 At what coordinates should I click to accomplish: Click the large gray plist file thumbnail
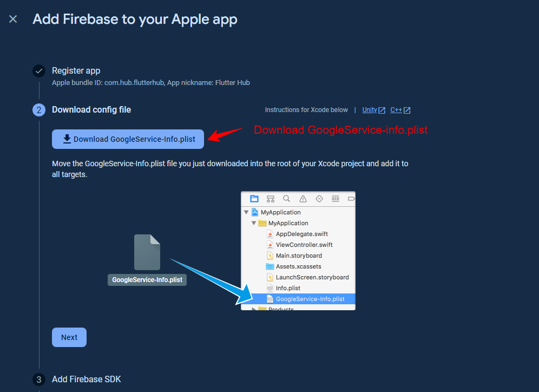(x=147, y=252)
